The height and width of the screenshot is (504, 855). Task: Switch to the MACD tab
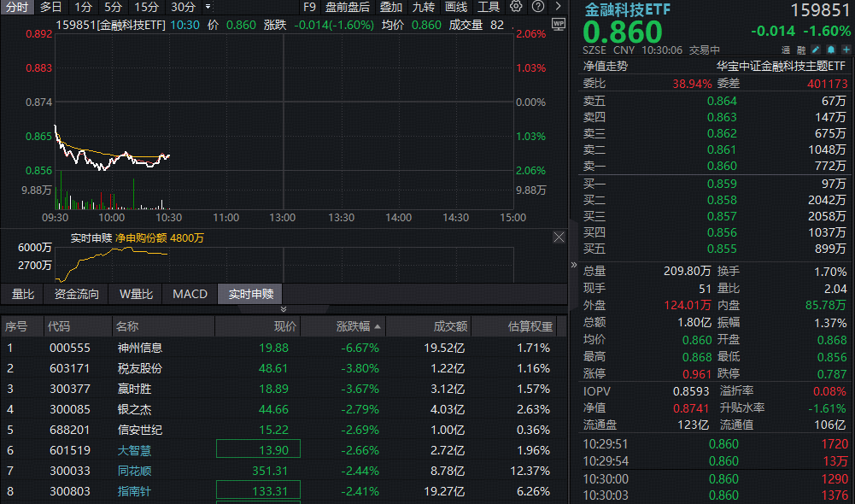[190, 294]
